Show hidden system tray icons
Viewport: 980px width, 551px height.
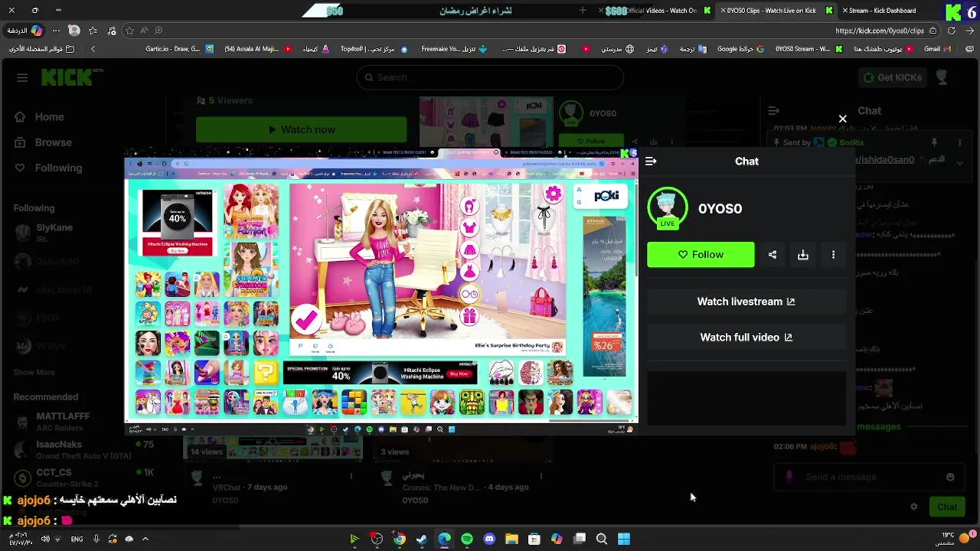[x=145, y=539]
